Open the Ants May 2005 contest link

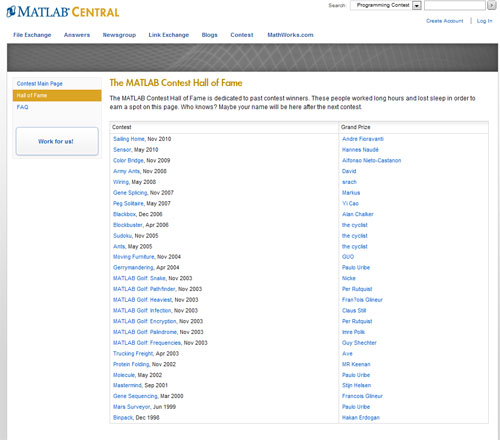click(119, 246)
